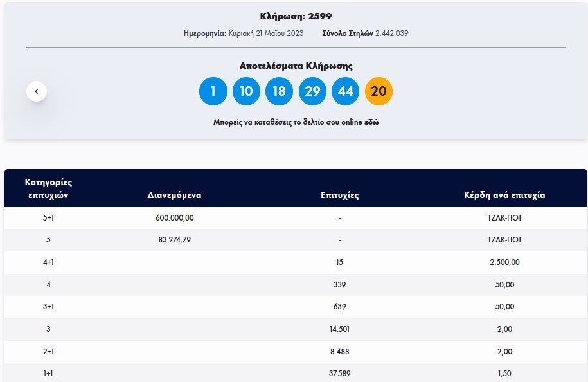Click the 83.274,79 amount in row 5

pyautogui.click(x=175, y=240)
